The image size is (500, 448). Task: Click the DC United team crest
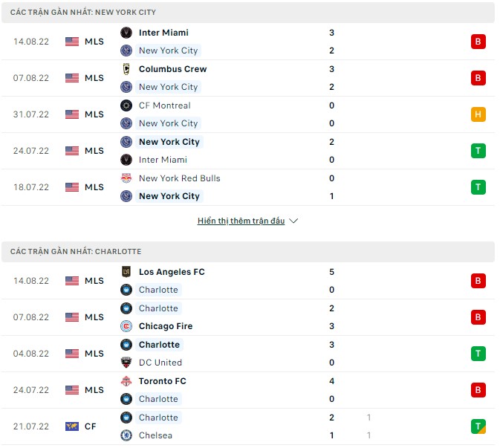[x=126, y=363]
